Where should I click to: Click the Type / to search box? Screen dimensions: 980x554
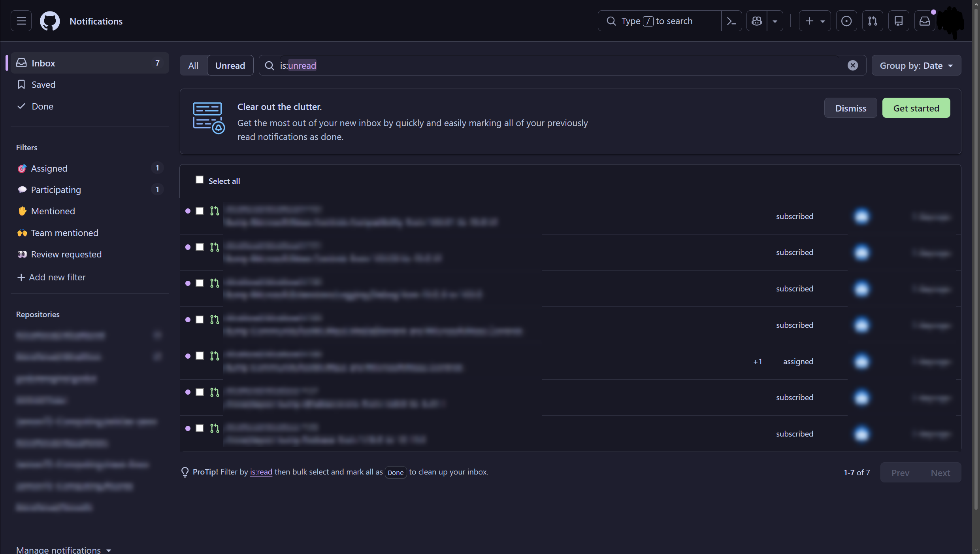click(660, 21)
